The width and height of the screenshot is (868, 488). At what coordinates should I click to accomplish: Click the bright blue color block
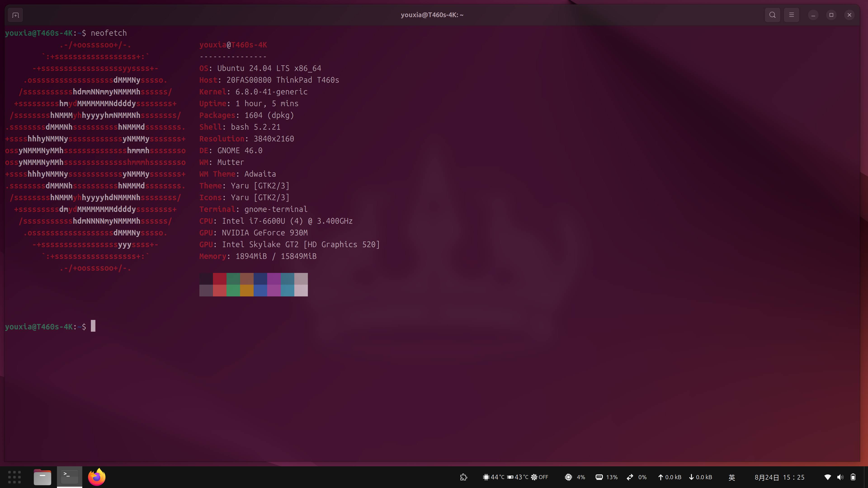260,291
